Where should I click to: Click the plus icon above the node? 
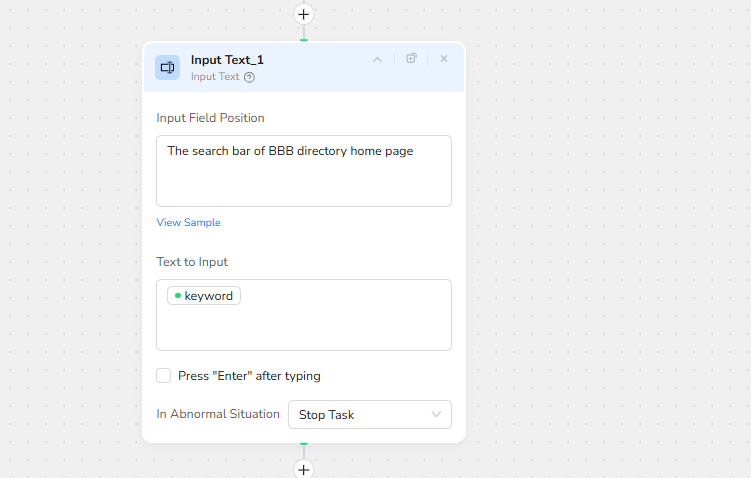(x=304, y=14)
